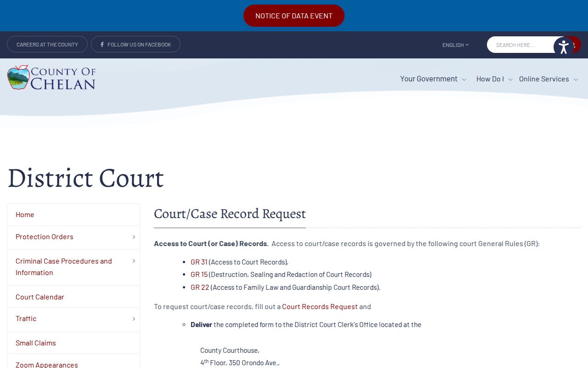Click the District Court page title

tap(85, 178)
